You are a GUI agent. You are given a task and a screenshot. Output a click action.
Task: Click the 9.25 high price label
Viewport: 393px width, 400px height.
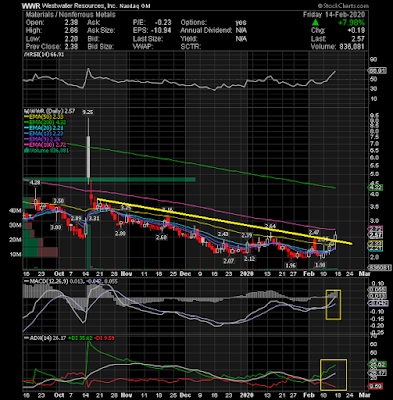(88, 113)
